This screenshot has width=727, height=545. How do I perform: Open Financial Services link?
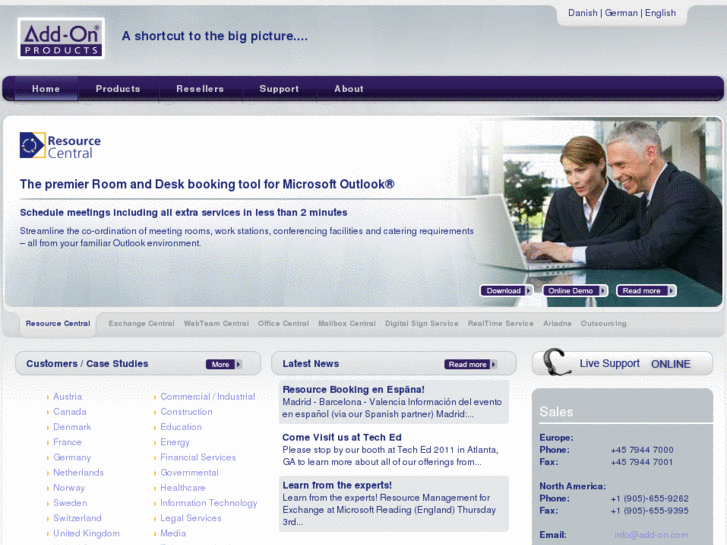coord(198,457)
